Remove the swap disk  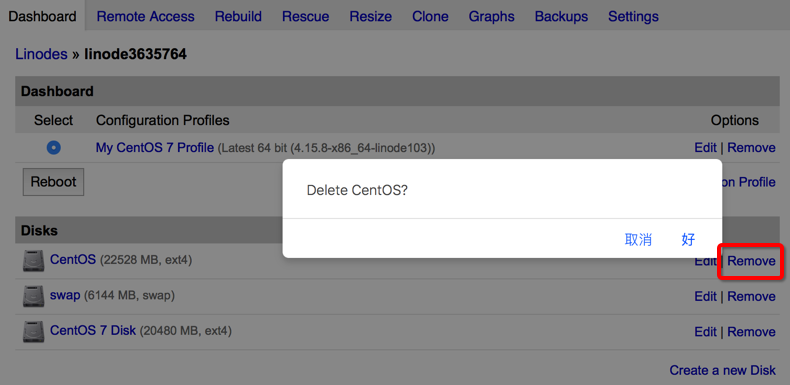(x=752, y=296)
